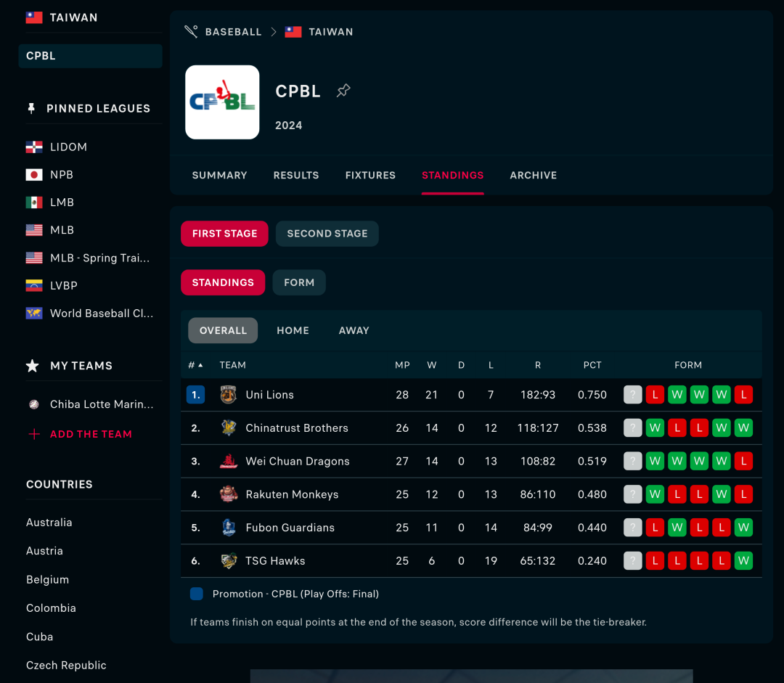Click the Dominican flag next to LIDOM
This screenshot has width=784, height=683.
(x=34, y=147)
